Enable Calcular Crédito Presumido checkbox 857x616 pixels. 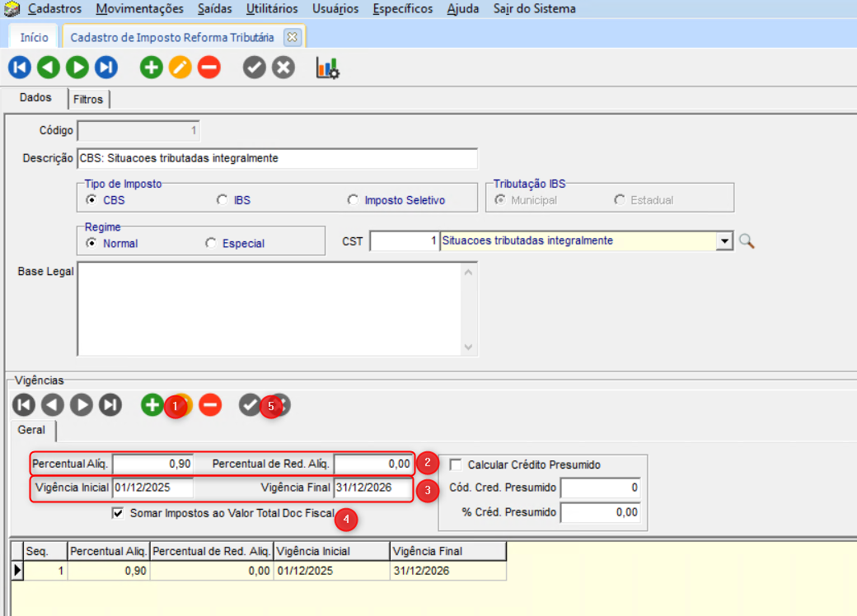click(457, 464)
